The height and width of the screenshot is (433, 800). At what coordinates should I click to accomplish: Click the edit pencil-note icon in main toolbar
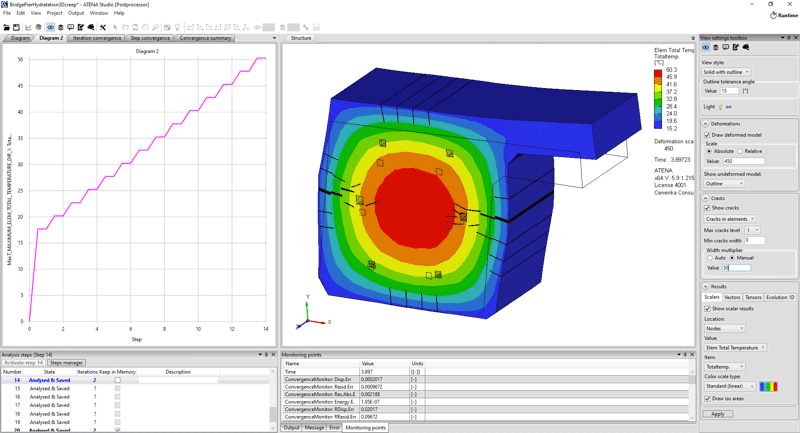click(x=81, y=28)
